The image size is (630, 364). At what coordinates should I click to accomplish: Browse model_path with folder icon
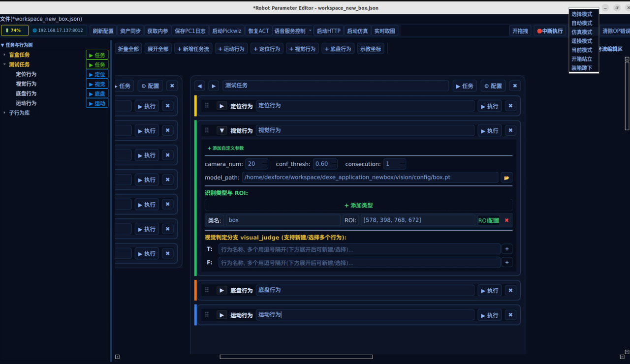tap(506, 178)
